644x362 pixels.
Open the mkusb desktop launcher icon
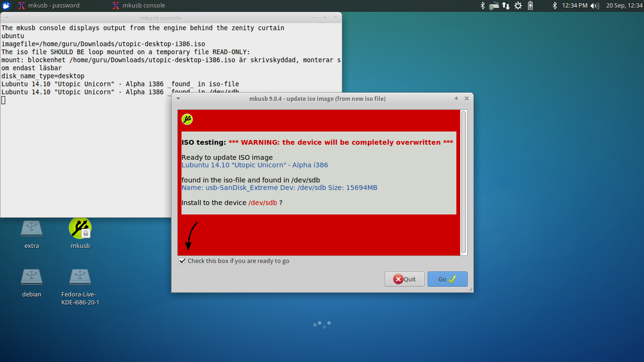pos(80,228)
